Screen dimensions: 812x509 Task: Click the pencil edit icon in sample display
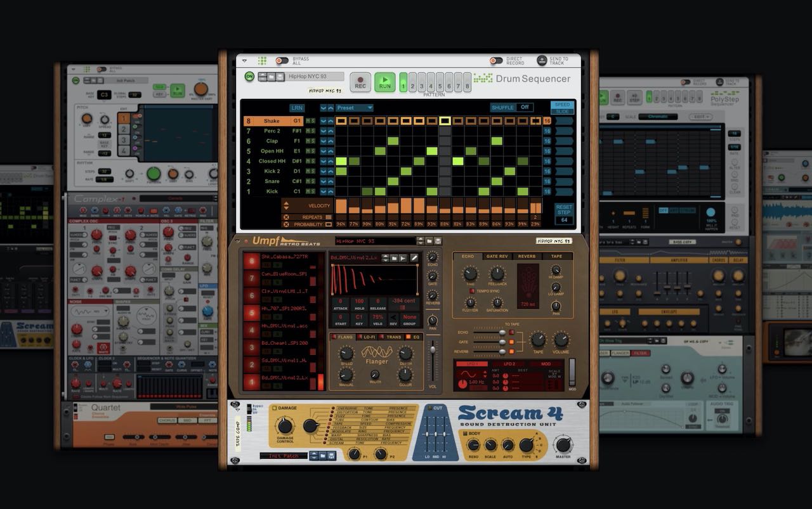point(414,258)
